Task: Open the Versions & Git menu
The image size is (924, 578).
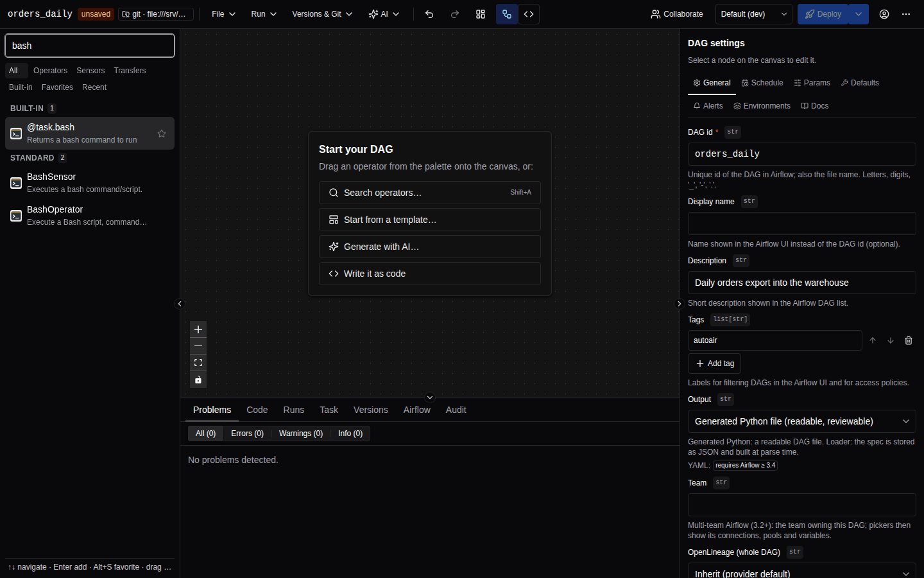Action: click(322, 14)
